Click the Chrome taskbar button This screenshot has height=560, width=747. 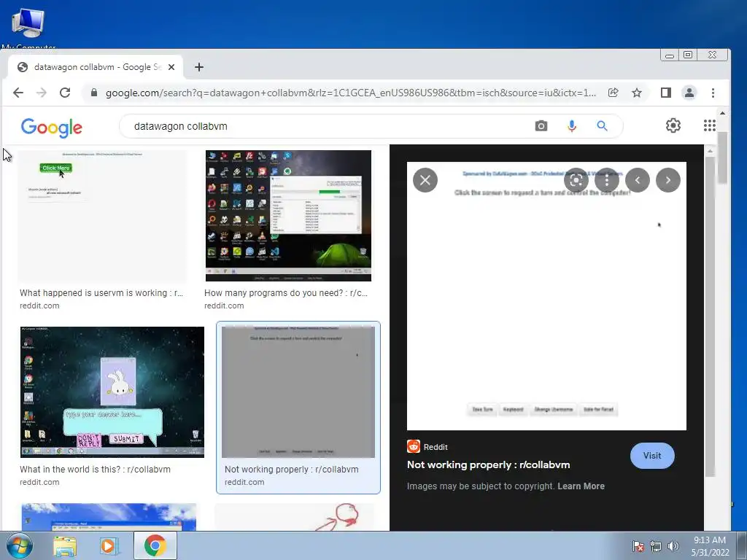click(155, 545)
